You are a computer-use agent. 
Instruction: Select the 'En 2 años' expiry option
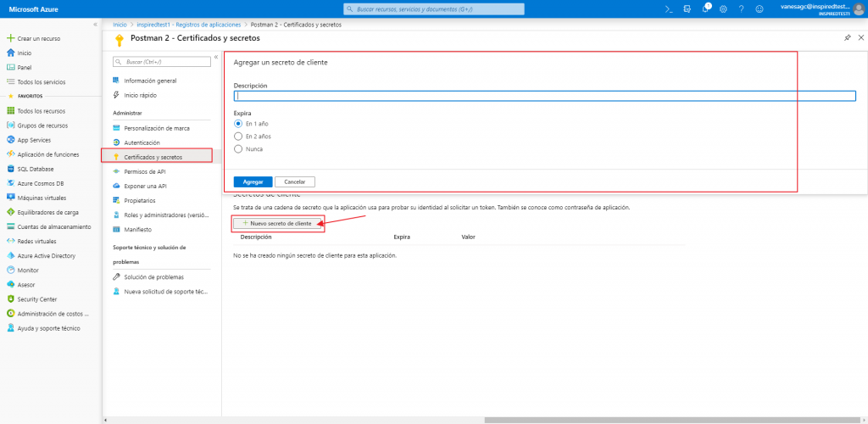click(x=238, y=136)
